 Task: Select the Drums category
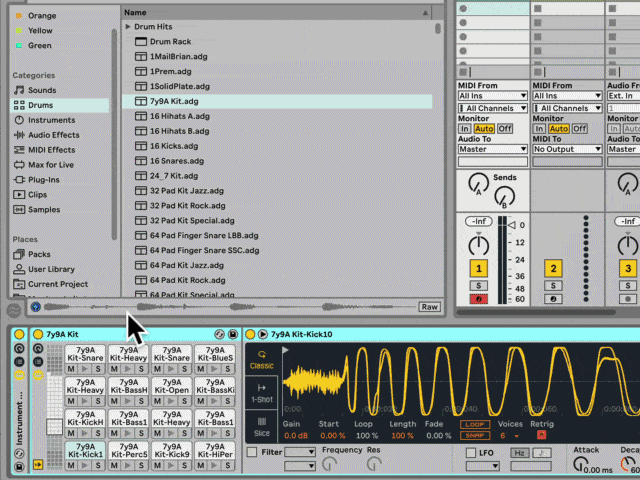60,105
